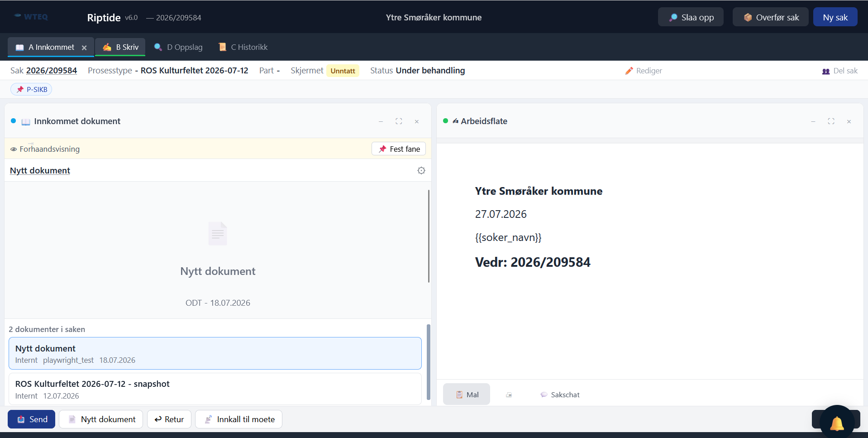This screenshot has height=438, width=868.
Task: Expand the Arbeidsflate panel to fullscreen
Action: click(x=831, y=121)
